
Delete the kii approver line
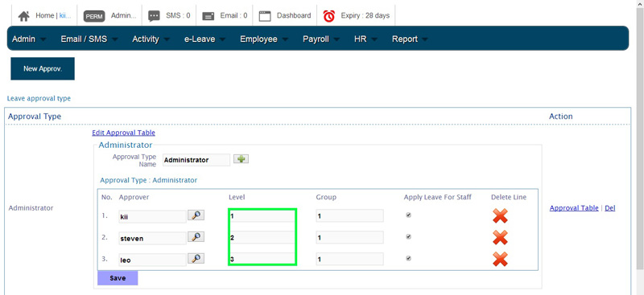pyautogui.click(x=500, y=215)
